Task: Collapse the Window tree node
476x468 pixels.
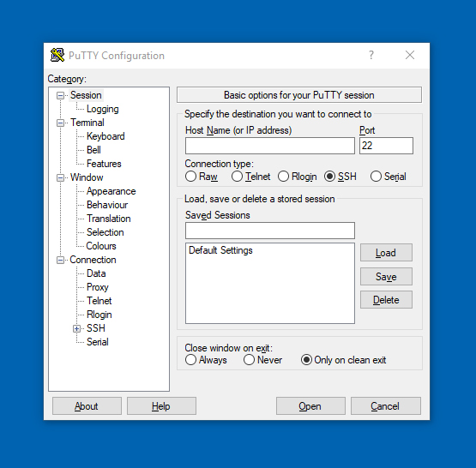Action: click(60, 177)
